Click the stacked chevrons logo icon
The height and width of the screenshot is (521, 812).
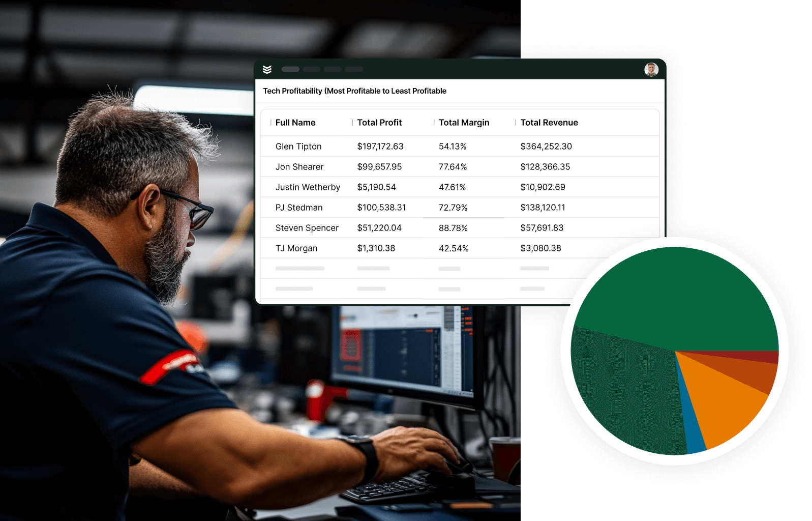[267, 69]
